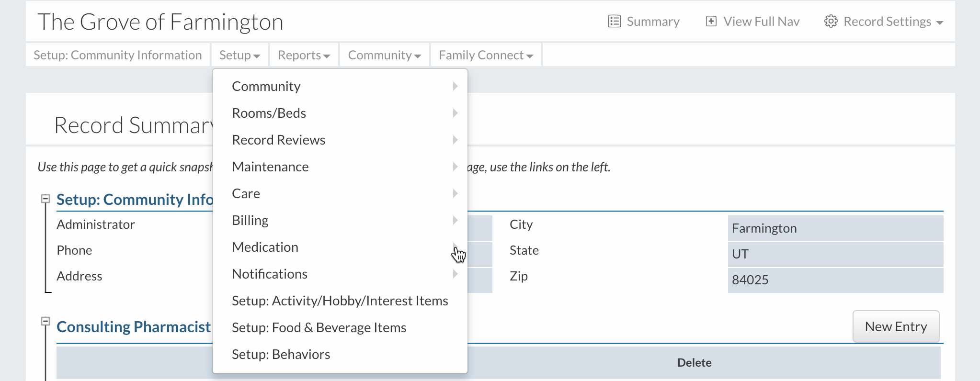Viewport: 980px width, 381px height.
Task: Click the Record Reviews submenu arrow
Action: [455, 140]
